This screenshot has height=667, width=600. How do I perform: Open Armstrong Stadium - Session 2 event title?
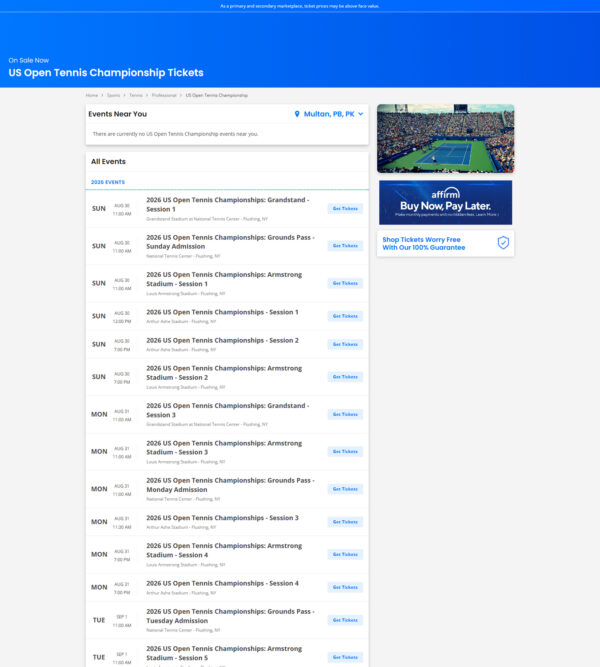[224, 373]
